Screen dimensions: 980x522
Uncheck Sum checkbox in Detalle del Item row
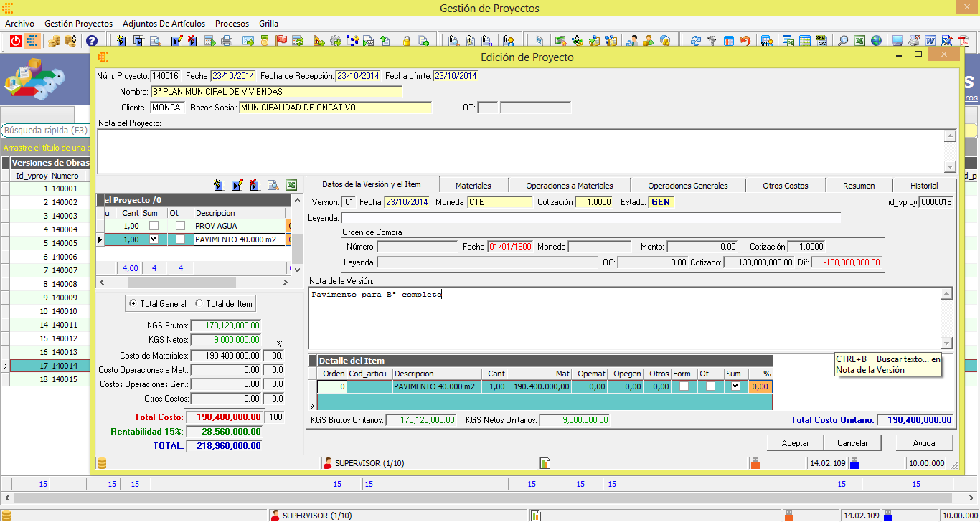[735, 386]
